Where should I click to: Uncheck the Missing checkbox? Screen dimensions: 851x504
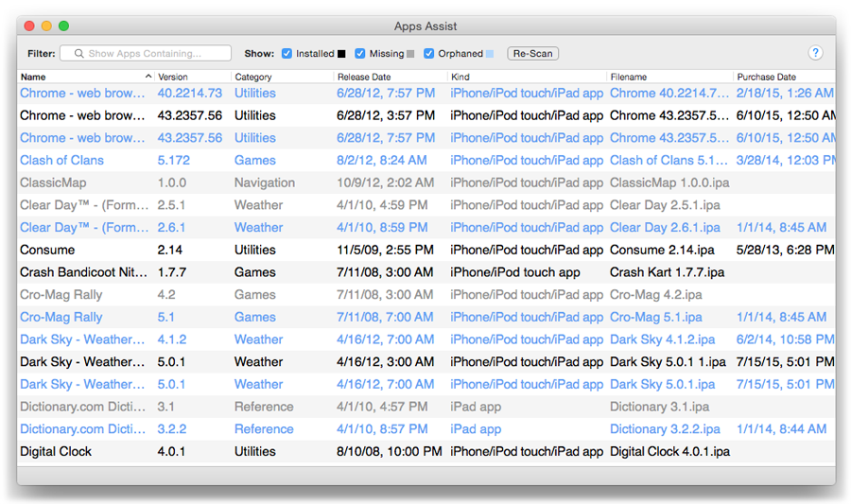(360, 53)
